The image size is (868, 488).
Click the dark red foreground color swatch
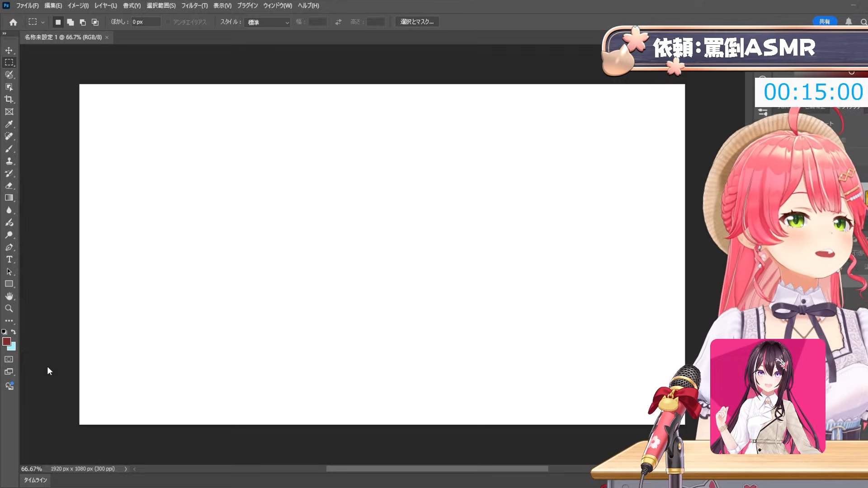pyautogui.click(x=6, y=342)
